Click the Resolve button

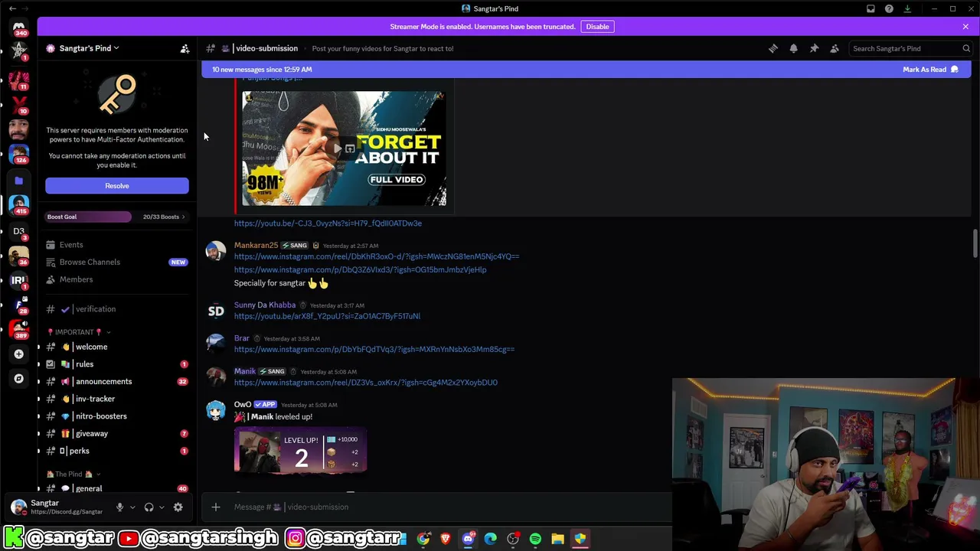116,186
